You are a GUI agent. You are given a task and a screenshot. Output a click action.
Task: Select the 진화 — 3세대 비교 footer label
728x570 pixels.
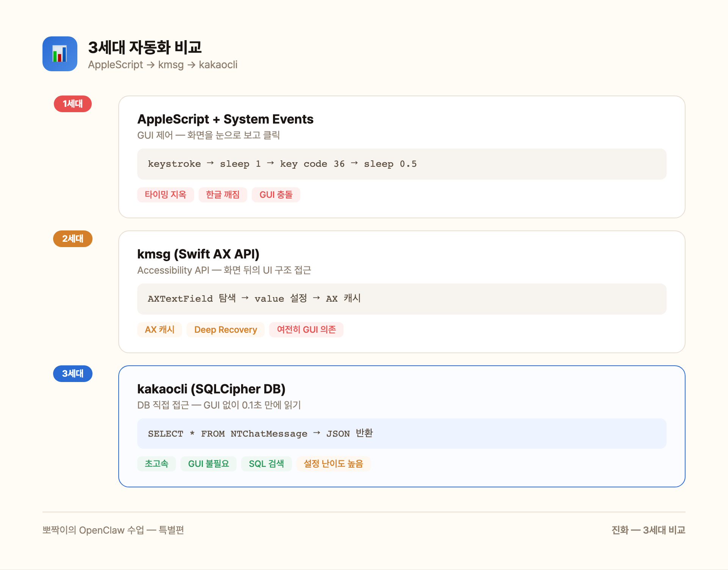click(648, 530)
